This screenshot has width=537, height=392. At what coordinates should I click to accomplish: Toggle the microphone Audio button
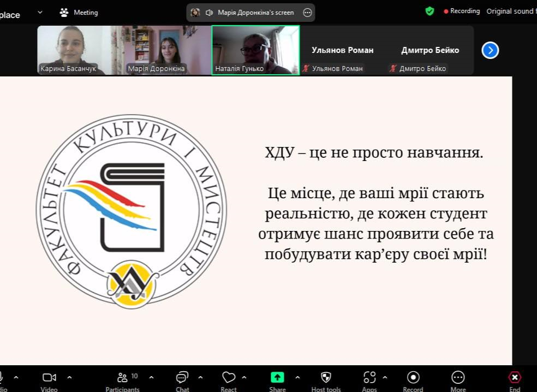tap(2, 381)
